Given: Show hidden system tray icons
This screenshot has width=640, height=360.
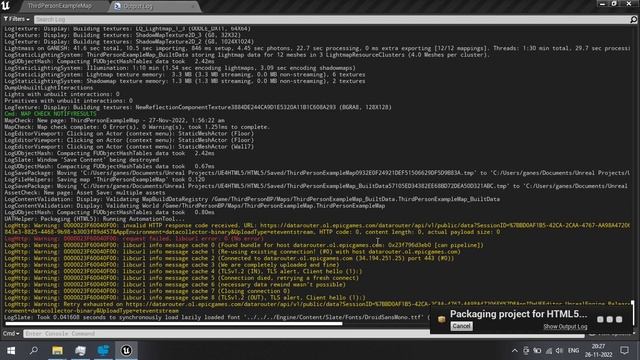Looking at the screenshot, I should tap(515, 351).
